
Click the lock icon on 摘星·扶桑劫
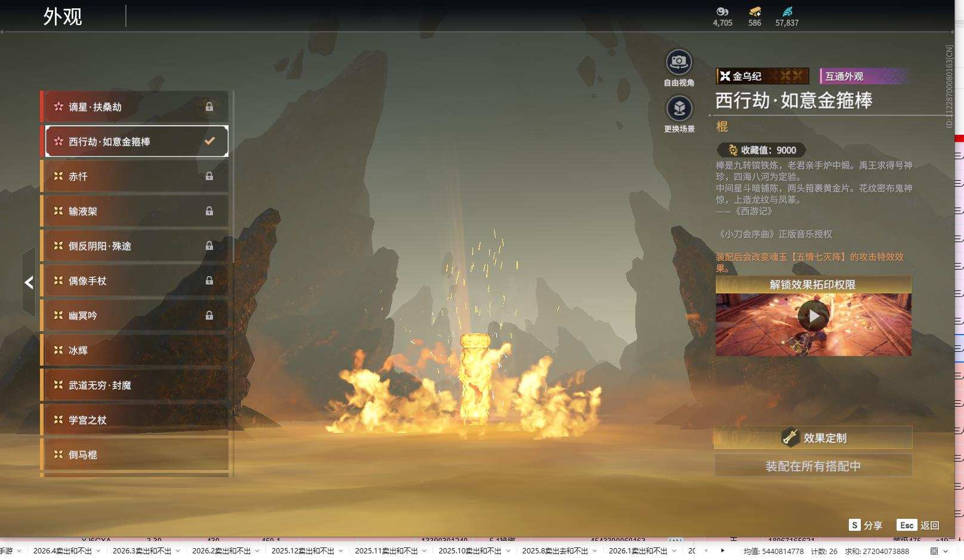pos(209,107)
